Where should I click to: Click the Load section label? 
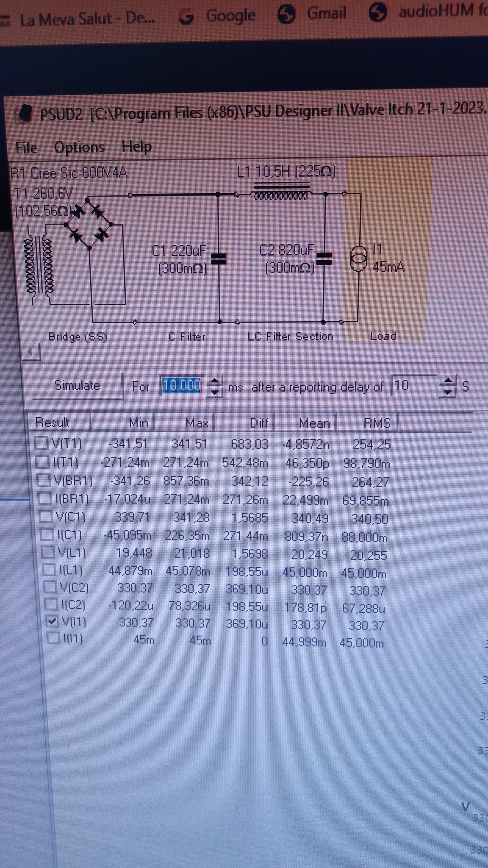tap(383, 336)
